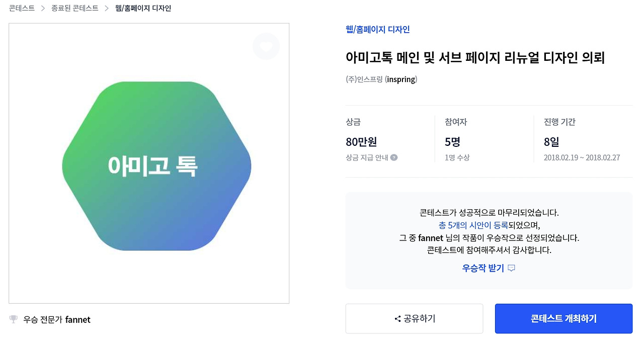The height and width of the screenshot is (341, 644).
Task: Click the speech bubble icon beside 우승작 받기
Action: (512, 268)
